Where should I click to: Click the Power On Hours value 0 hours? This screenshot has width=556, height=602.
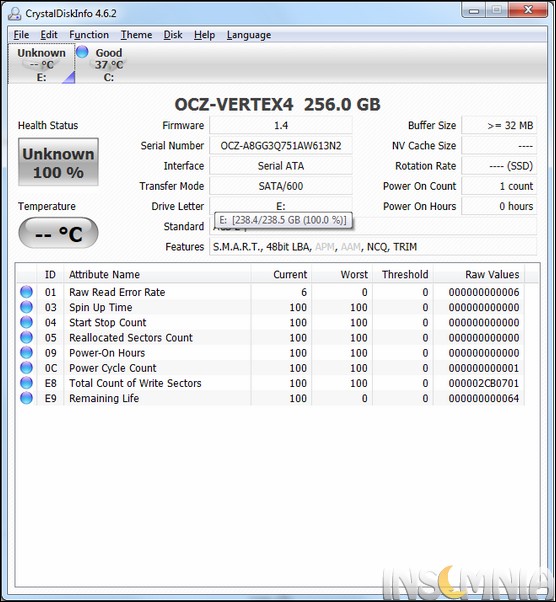[499, 206]
